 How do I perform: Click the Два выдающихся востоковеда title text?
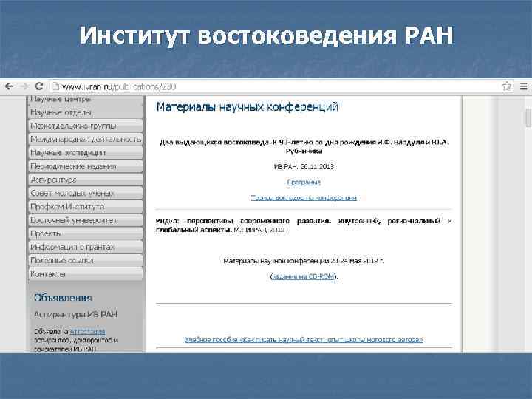click(304, 146)
